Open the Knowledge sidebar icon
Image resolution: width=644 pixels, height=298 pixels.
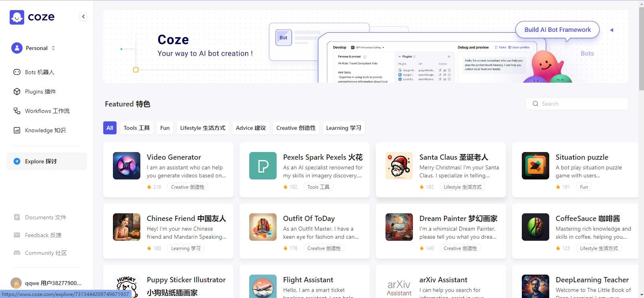pyautogui.click(x=17, y=130)
